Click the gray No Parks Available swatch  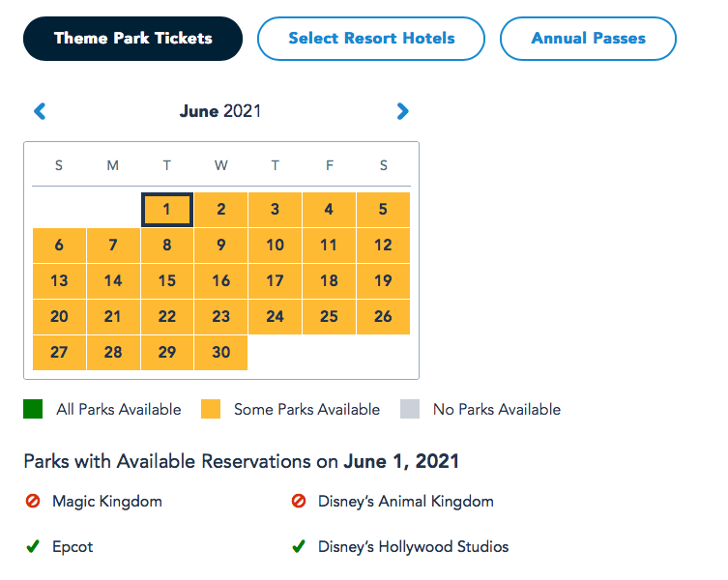(x=410, y=410)
